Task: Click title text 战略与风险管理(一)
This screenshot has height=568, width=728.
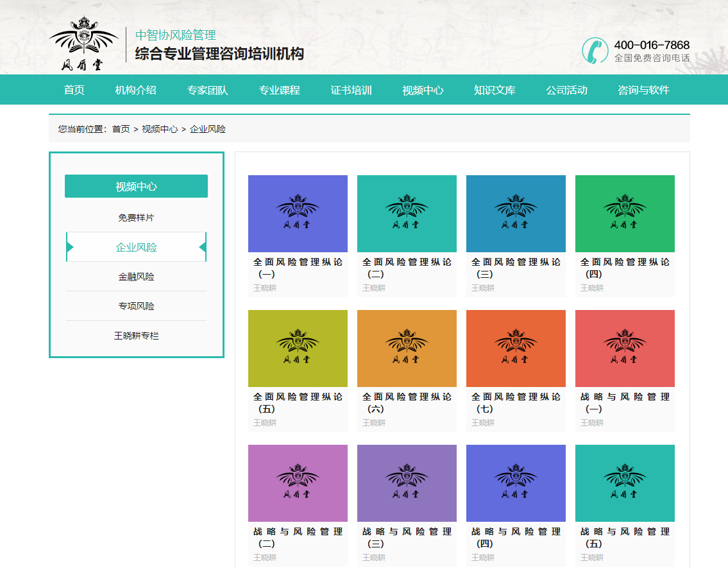Action: point(625,402)
